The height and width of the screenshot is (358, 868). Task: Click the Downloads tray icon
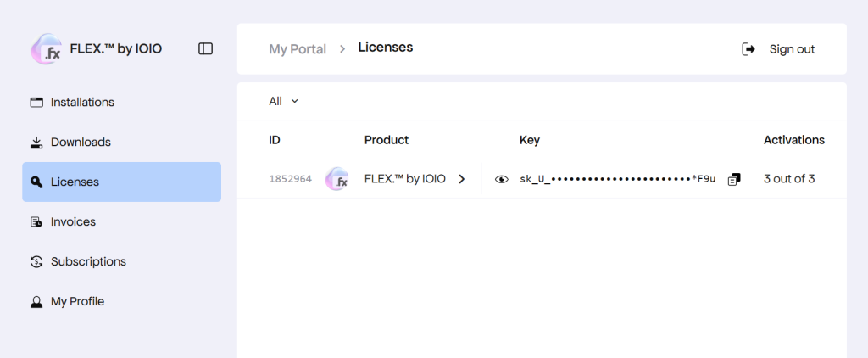(36, 143)
